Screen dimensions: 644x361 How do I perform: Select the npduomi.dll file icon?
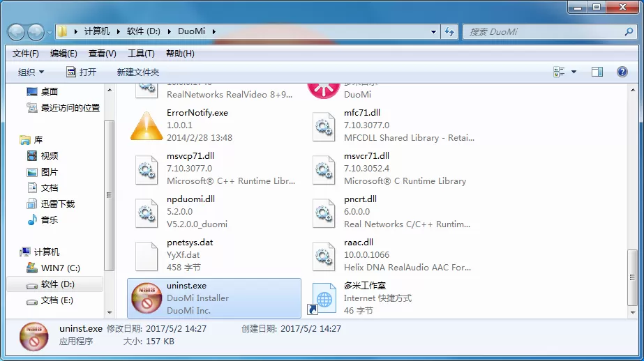(147, 213)
